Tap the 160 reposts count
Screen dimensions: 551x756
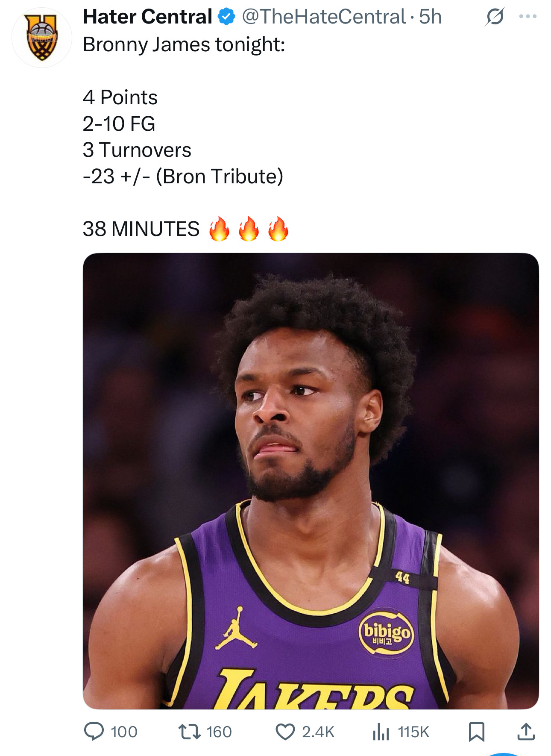[x=219, y=732]
